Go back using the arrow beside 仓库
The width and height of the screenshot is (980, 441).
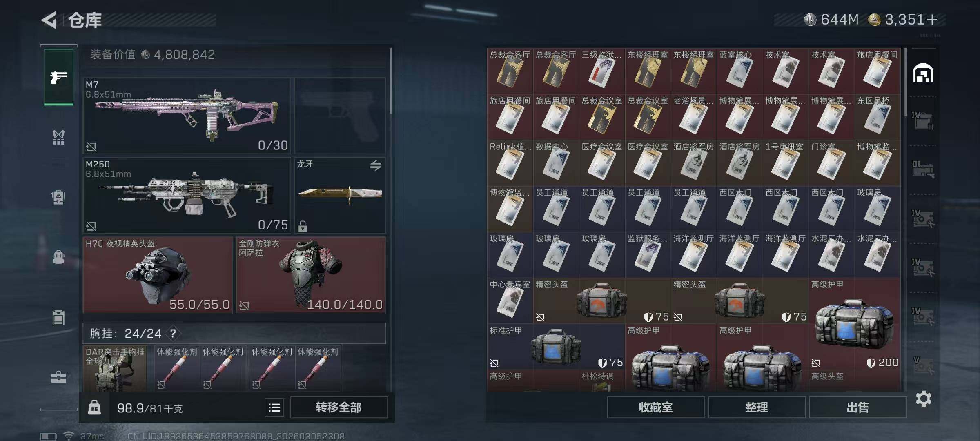[49, 20]
